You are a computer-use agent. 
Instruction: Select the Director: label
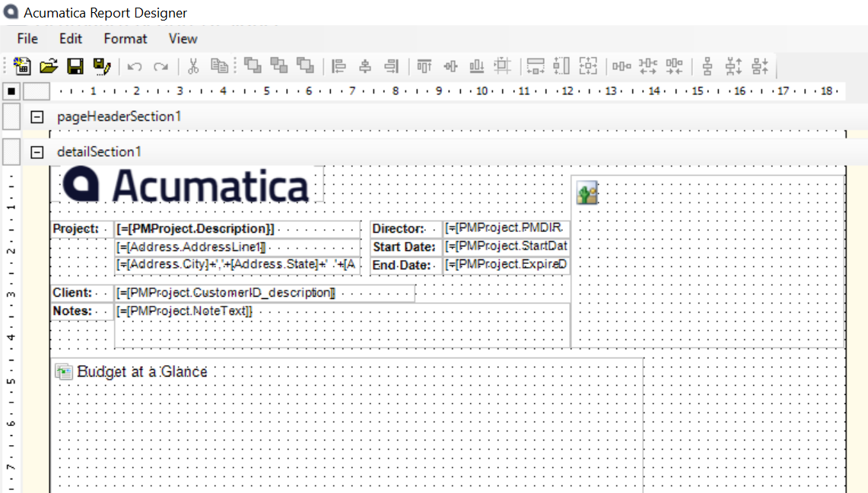click(405, 229)
